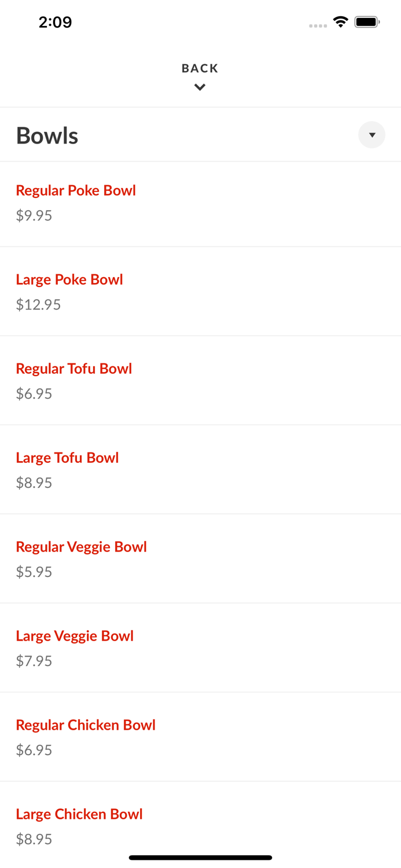Open Regular Tofu Bowl details
401x868 pixels.
click(74, 368)
